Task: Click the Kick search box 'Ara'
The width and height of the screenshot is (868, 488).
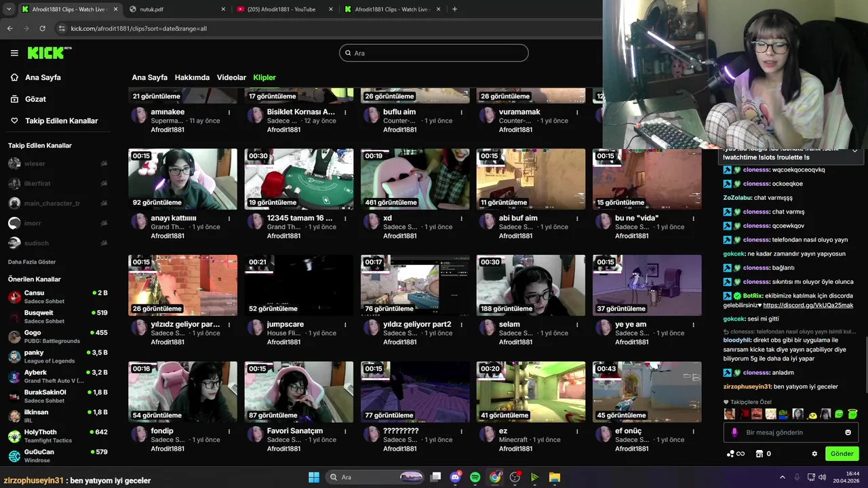Action: 433,53
